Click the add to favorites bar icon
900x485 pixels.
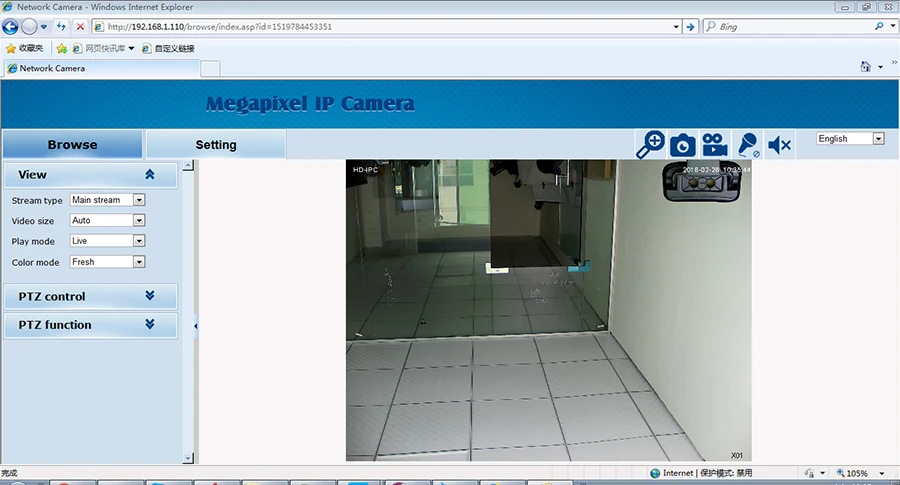tap(62, 48)
